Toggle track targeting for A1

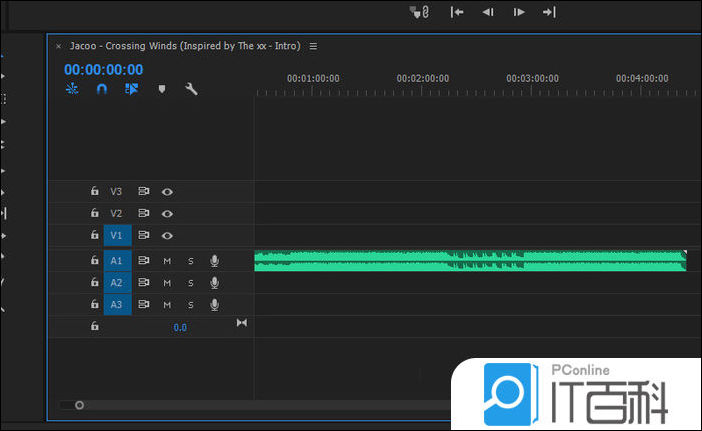(x=116, y=261)
